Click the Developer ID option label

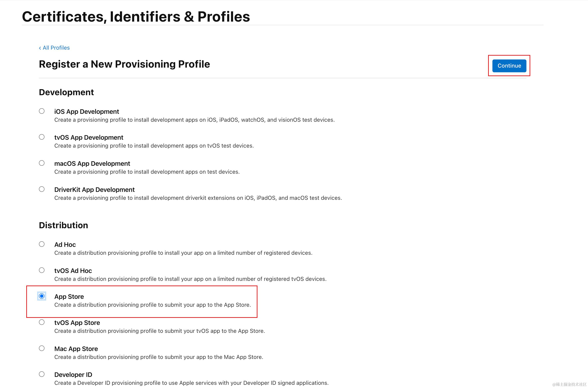point(73,375)
